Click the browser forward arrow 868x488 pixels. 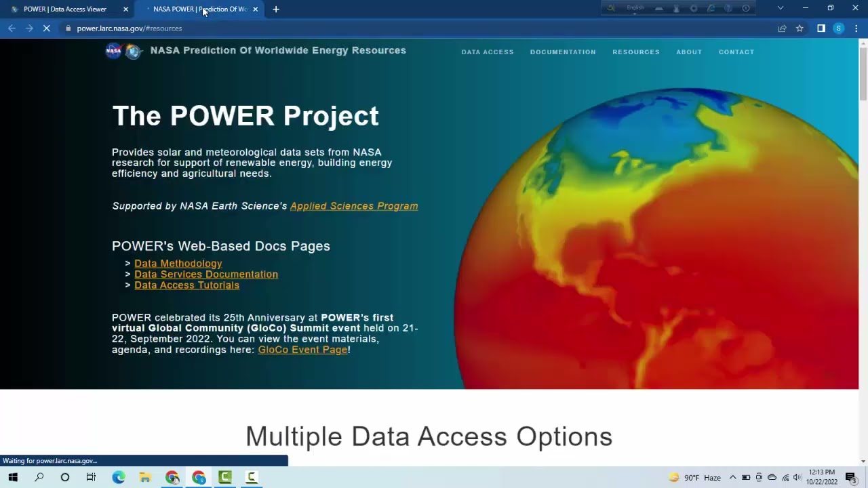pyautogui.click(x=29, y=28)
